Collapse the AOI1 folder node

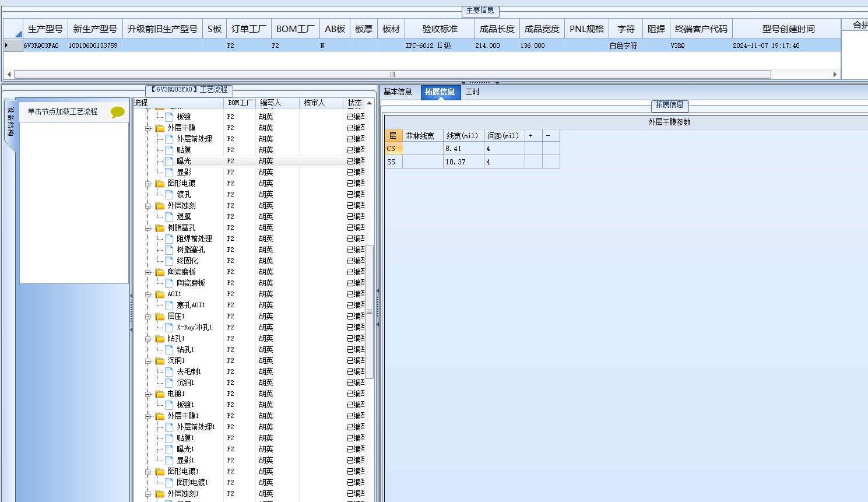[x=148, y=294]
